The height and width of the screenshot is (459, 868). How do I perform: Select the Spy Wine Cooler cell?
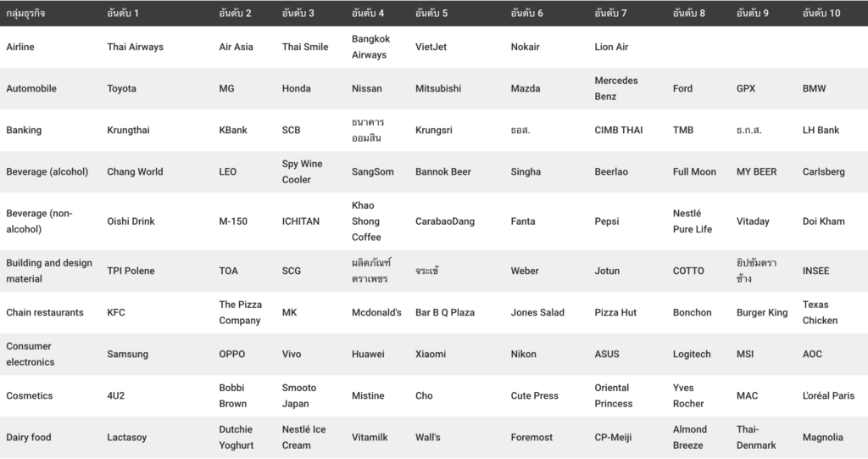[302, 171]
